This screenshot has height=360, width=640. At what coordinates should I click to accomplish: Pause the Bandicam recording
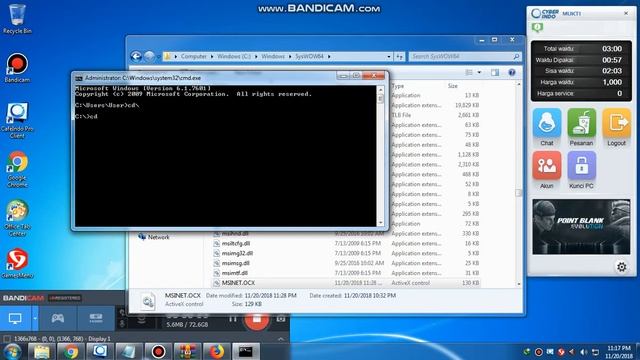point(233,319)
